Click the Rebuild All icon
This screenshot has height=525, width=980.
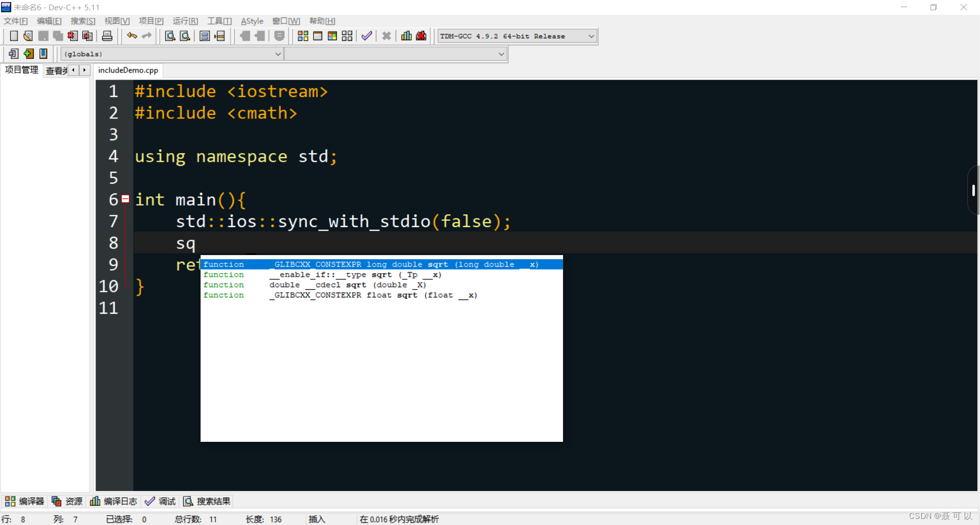[x=347, y=36]
